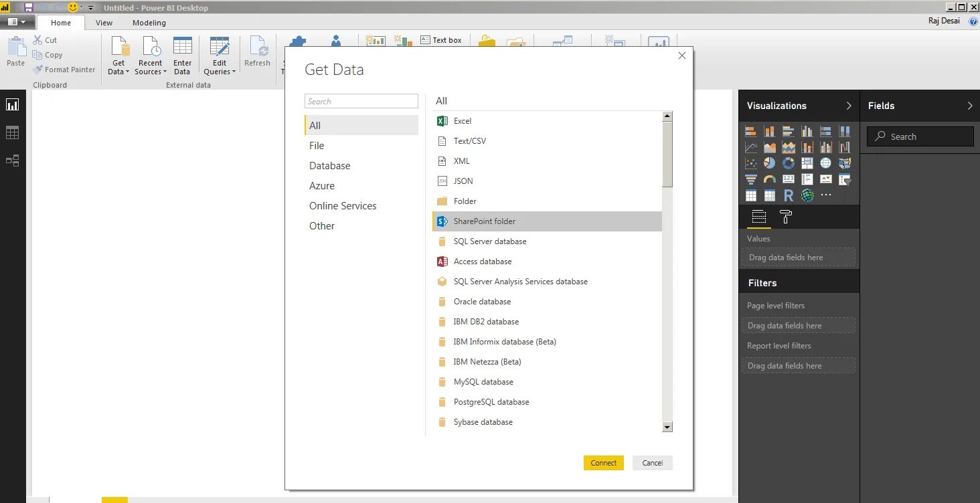Screen dimensions: 980x503
Task: Select the 100% stacked column chart visualization
Action: [x=845, y=131]
